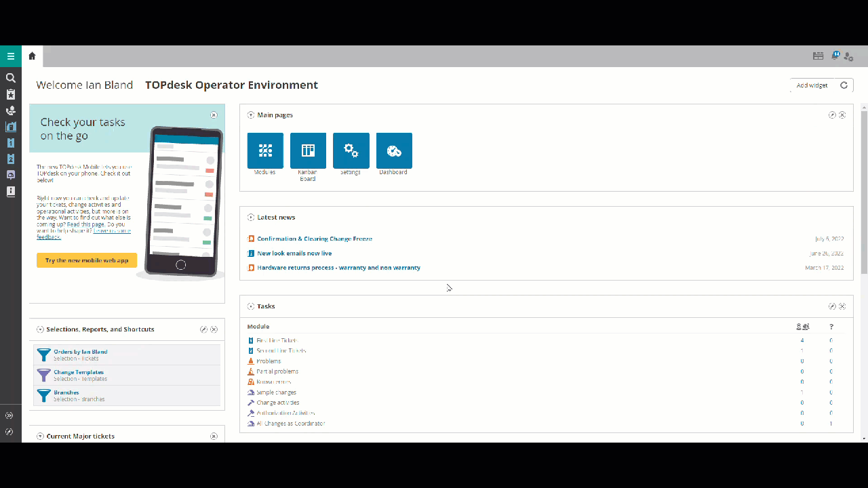Viewport: 868px width, 488px height.
Task: Open the Hardware returns process news article
Action: [x=338, y=267]
